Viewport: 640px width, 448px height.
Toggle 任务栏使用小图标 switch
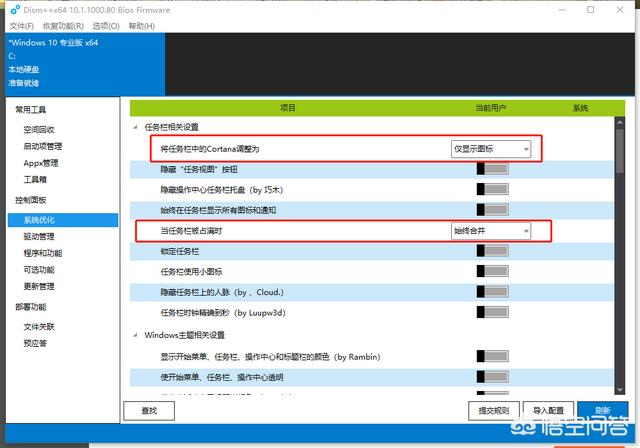tap(492, 271)
